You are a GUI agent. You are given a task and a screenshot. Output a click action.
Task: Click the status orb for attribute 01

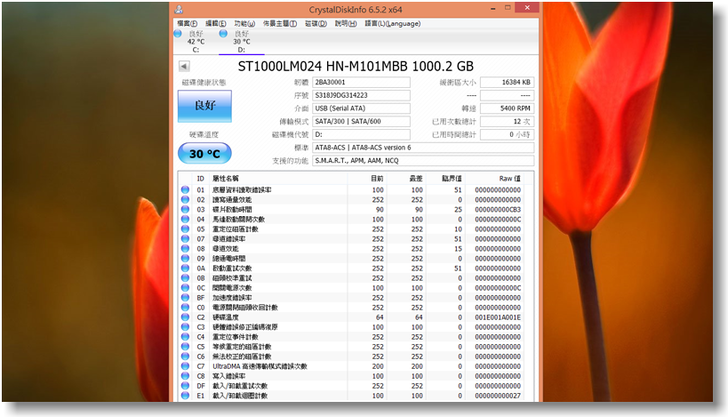[x=185, y=189]
